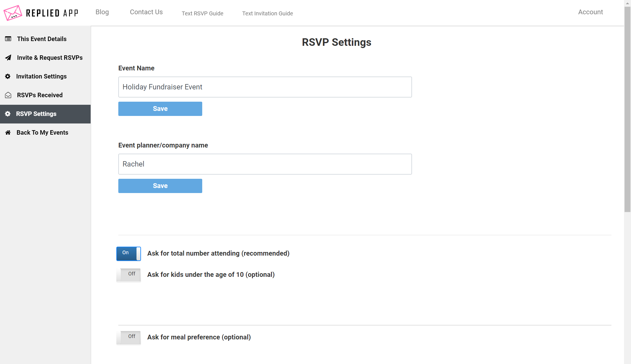Select the paper plane Invite & Request RSVPs icon
The width and height of the screenshot is (631, 364).
[8, 58]
